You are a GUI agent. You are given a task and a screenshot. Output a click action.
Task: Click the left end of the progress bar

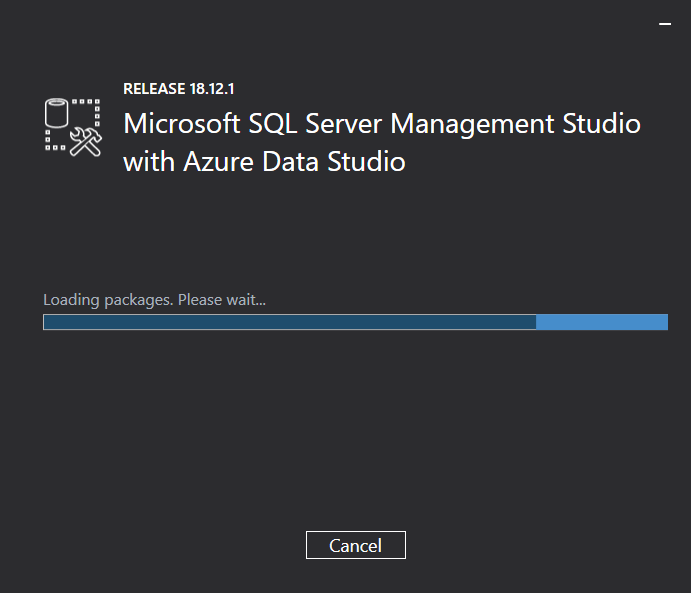[47, 322]
